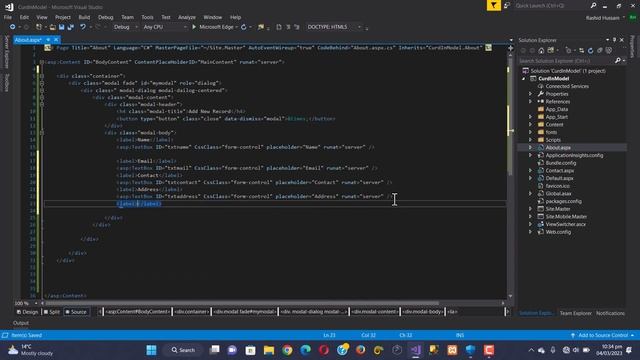Open the Analyze menu
The image size is (640, 360).
(x=187, y=17)
